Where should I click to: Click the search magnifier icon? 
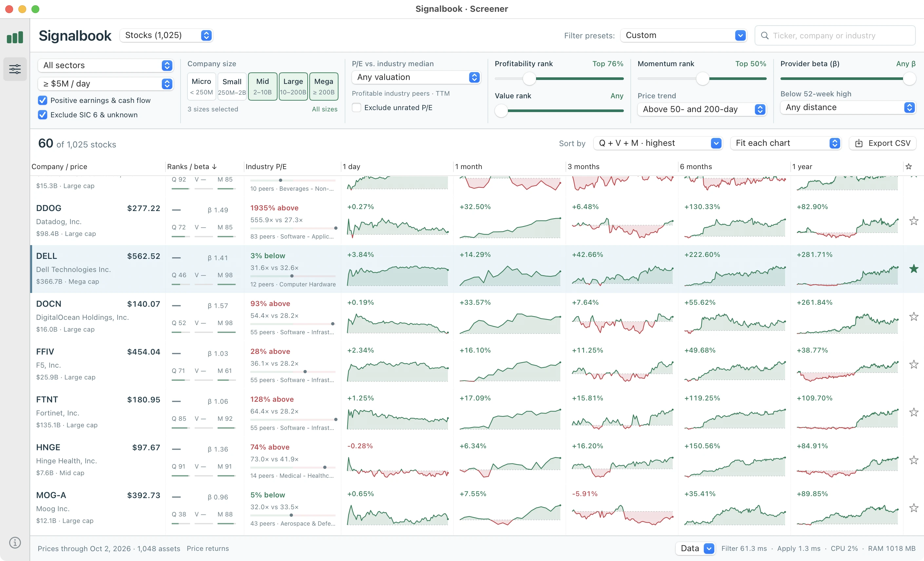(x=764, y=36)
